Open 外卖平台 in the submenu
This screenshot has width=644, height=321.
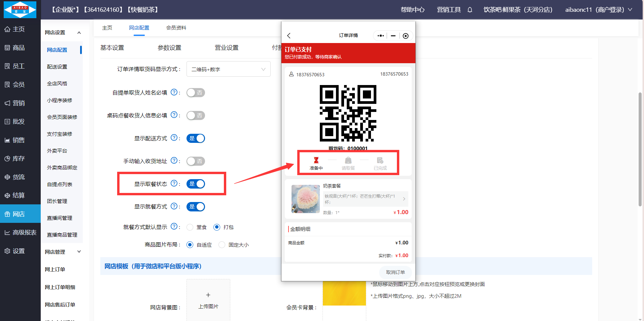click(57, 151)
